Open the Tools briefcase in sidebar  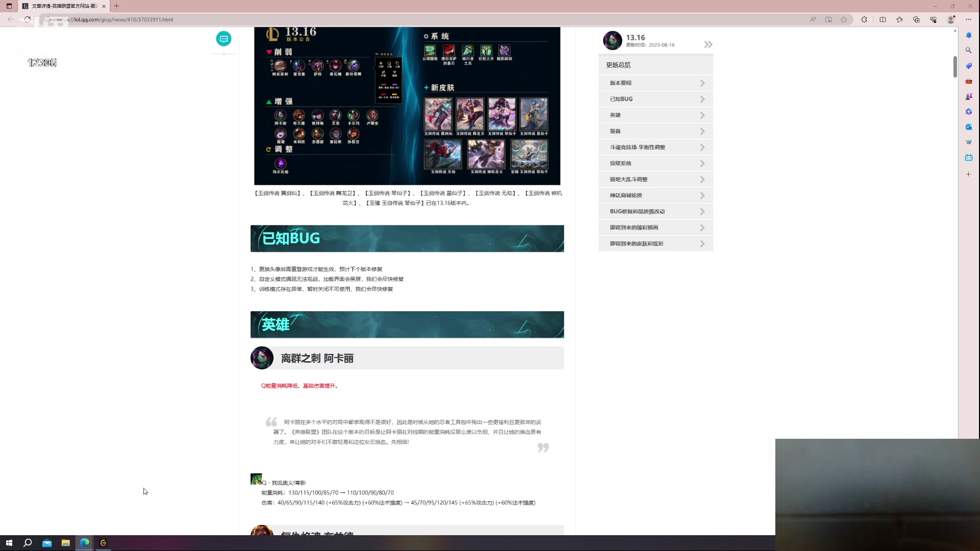click(968, 81)
